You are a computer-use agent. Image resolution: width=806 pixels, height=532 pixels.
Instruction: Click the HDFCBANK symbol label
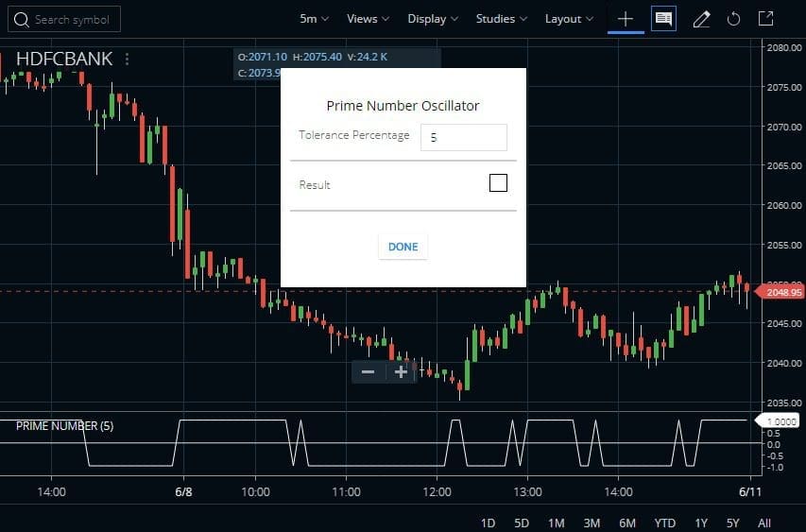pyautogui.click(x=64, y=59)
